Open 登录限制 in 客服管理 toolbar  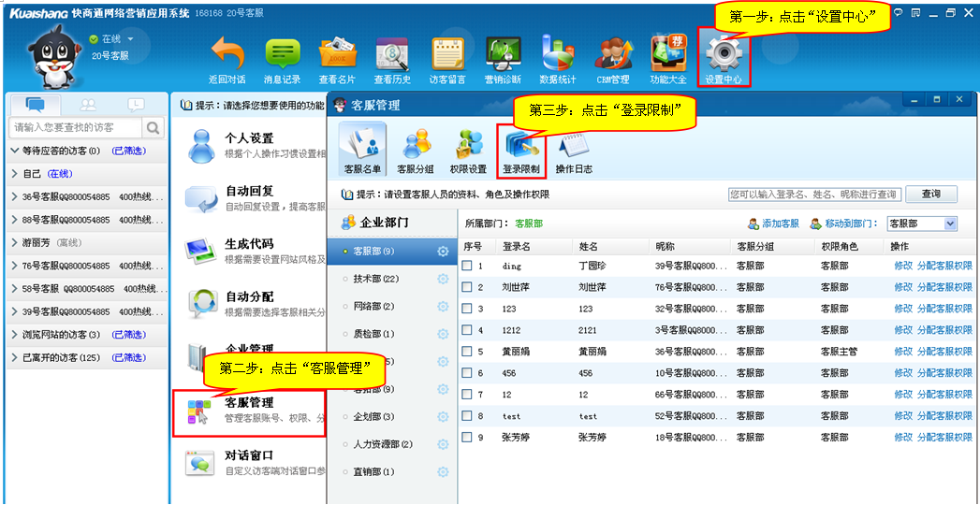[521, 151]
